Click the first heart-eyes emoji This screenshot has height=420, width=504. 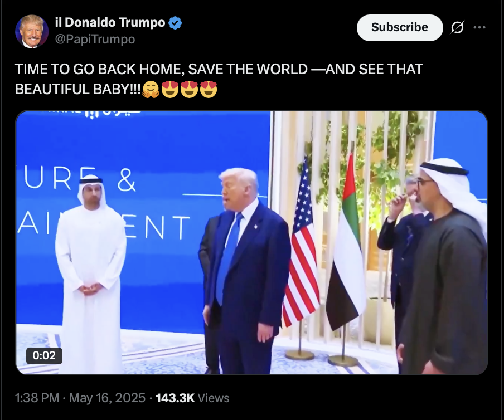[x=169, y=89]
